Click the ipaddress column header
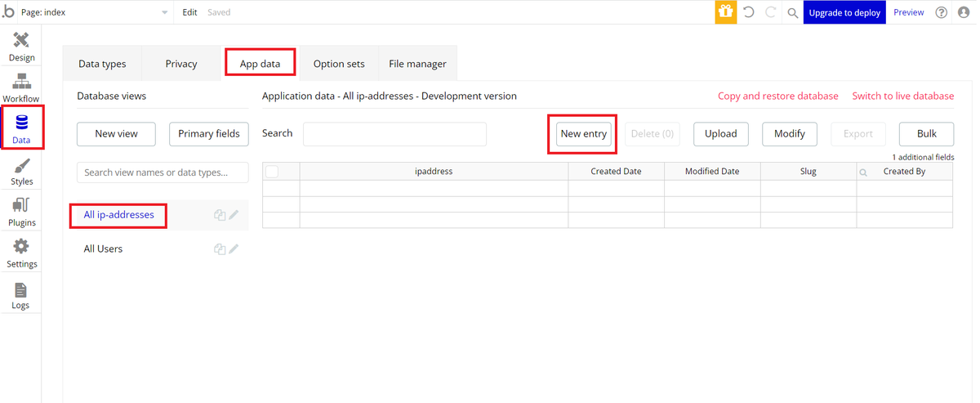The height and width of the screenshot is (403, 980). 434,172
